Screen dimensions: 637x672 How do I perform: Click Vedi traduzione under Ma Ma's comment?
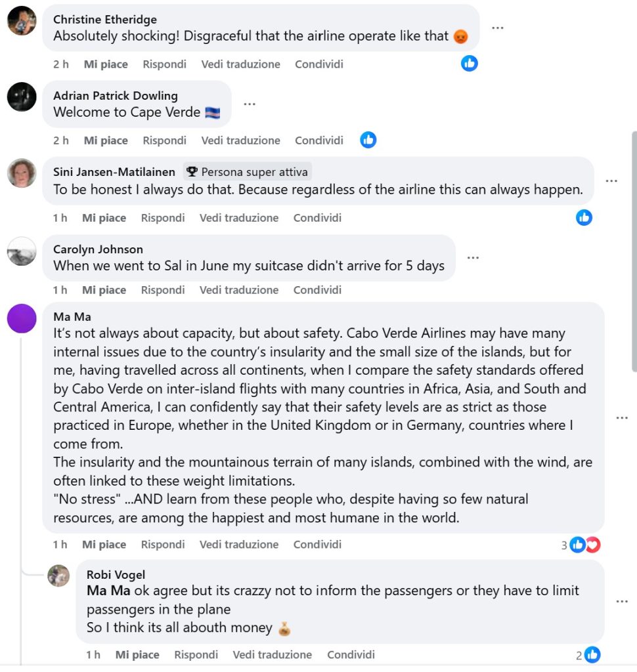click(239, 545)
